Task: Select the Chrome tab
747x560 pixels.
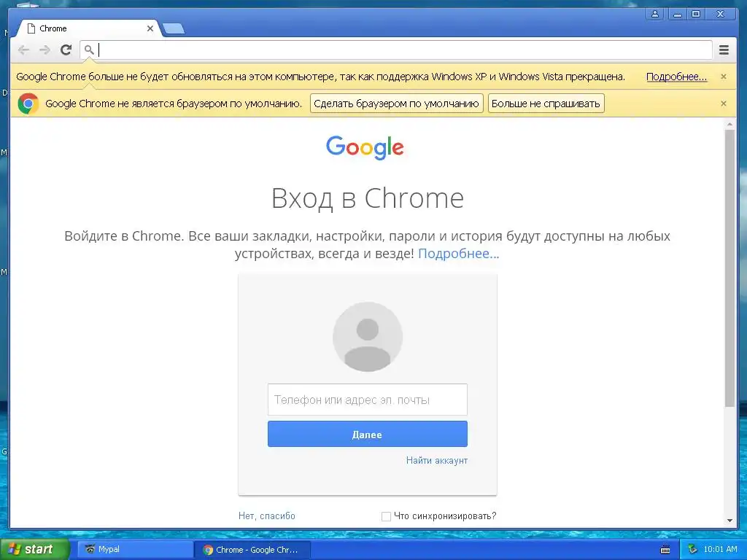Action: coord(88,28)
